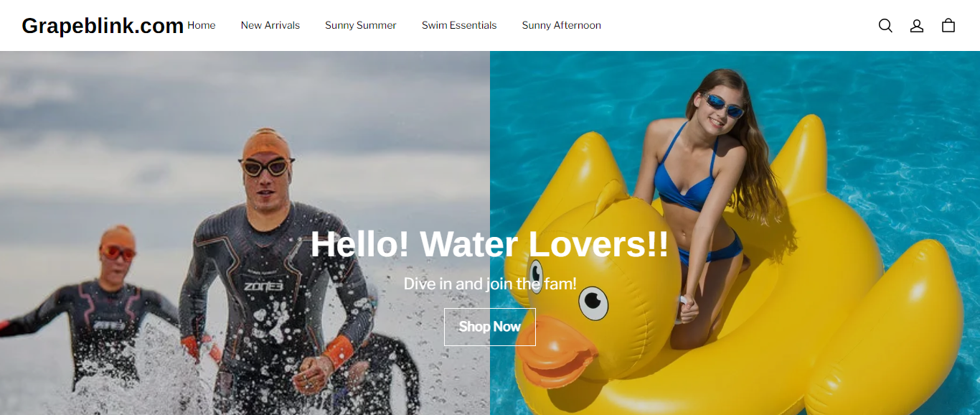980x415 pixels.
Task: Open the Swim Essentials navigation link
Action: point(459,25)
